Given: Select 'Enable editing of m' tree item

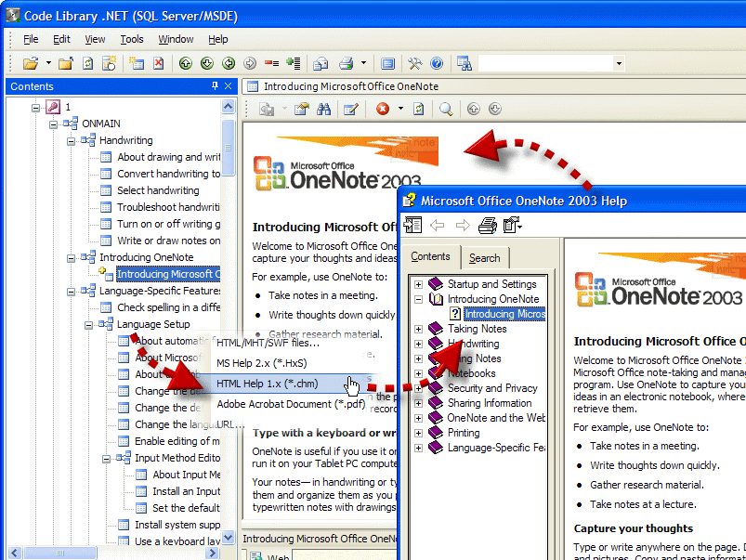Looking at the screenshot, I should point(177,441).
